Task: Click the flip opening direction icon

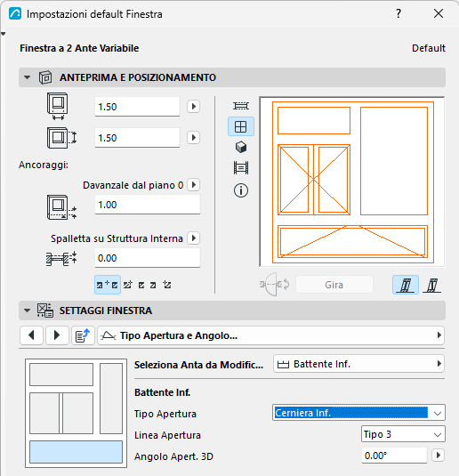Action: 275,285
